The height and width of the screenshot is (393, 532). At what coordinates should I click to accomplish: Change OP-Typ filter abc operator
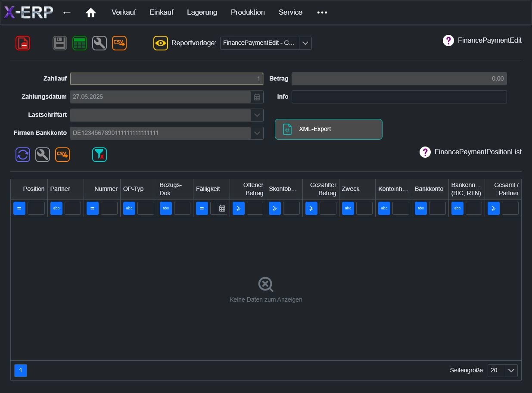[x=129, y=208]
